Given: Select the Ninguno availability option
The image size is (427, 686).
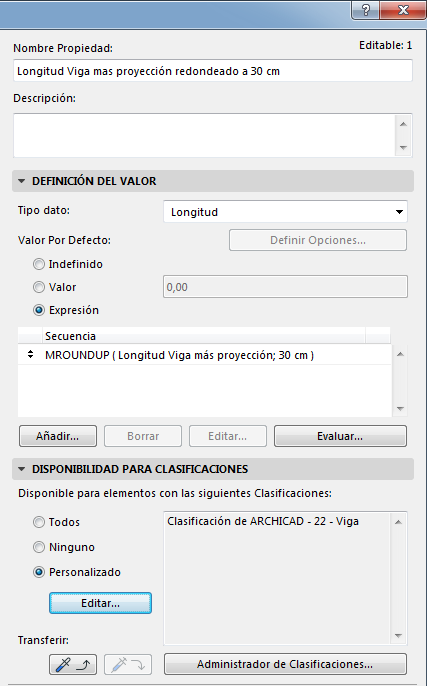Looking at the screenshot, I should 39,547.
